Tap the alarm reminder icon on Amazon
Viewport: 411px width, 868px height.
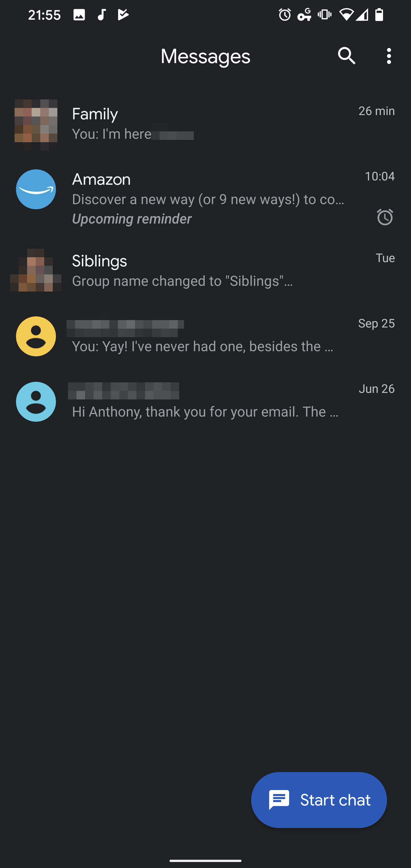pyautogui.click(x=385, y=217)
